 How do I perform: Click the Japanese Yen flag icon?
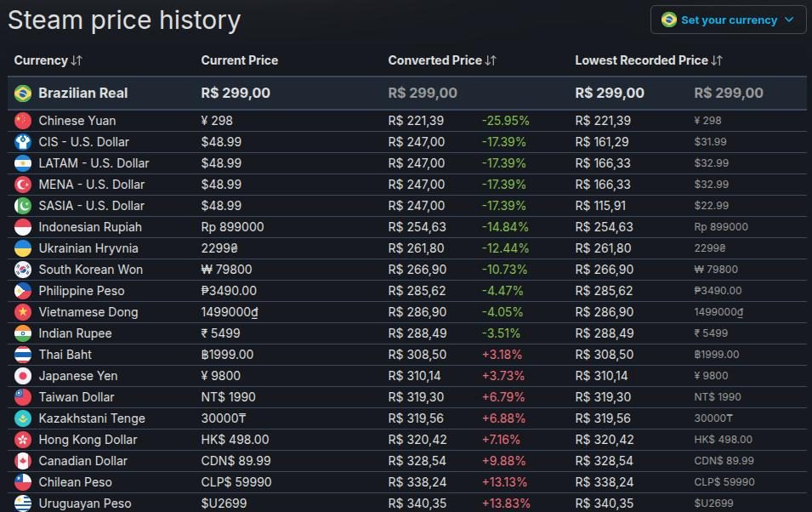point(23,376)
